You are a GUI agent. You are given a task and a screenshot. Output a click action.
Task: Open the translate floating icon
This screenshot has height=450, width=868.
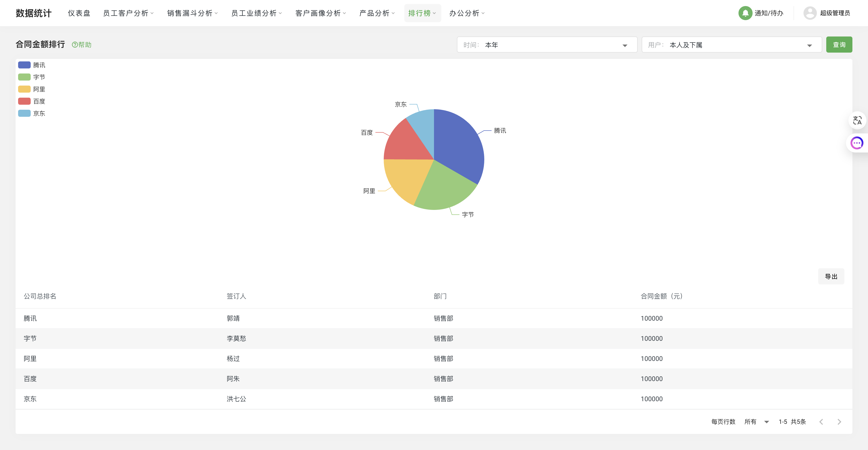[x=857, y=120]
